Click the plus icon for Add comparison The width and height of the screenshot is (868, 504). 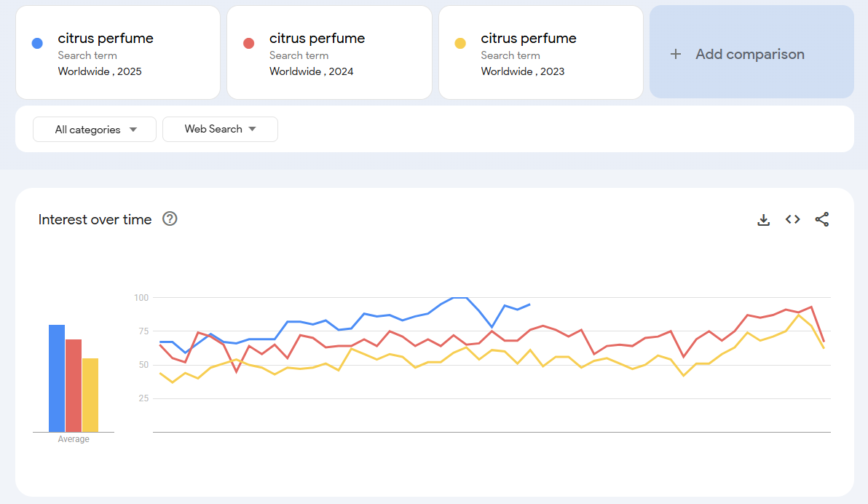click(x=675, y=55)
